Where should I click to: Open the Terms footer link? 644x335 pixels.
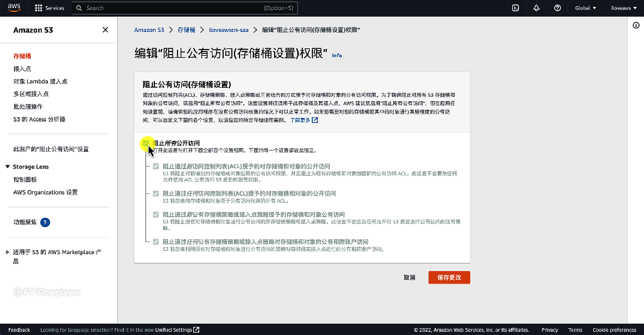(576, 329)
